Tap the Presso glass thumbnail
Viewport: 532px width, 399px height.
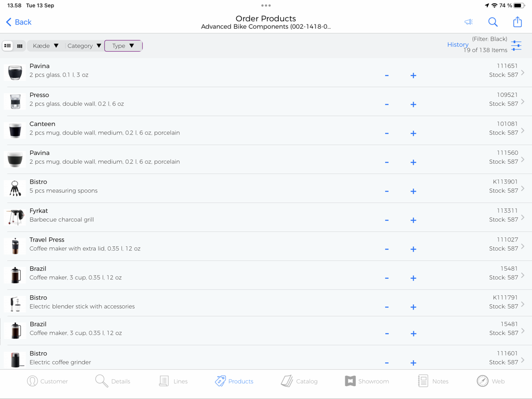tap(15, 101)
